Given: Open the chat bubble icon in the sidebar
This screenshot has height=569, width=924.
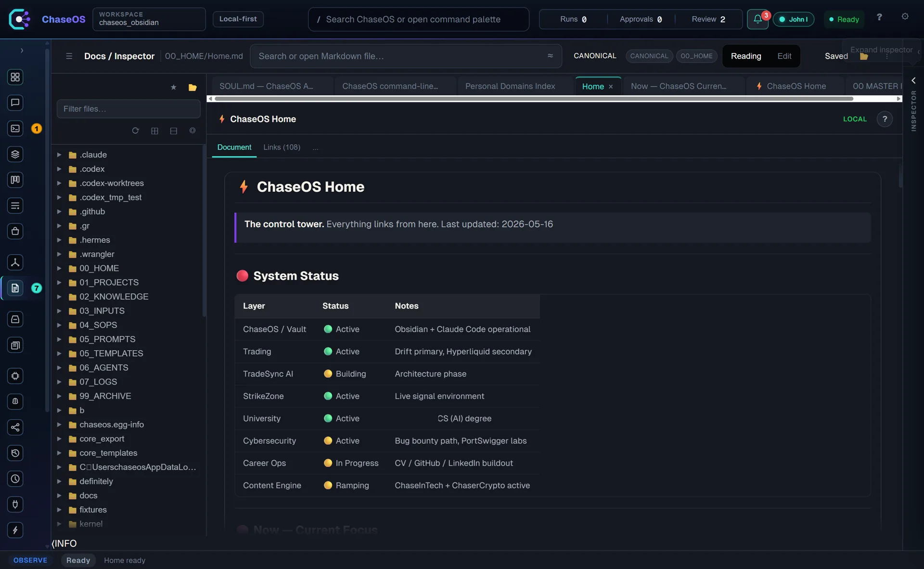Looking at the screenshot, I should [15, 103].
